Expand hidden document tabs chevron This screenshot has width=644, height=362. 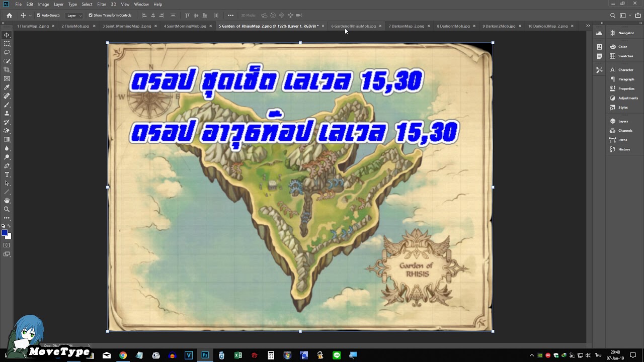[x=588, y=26]
